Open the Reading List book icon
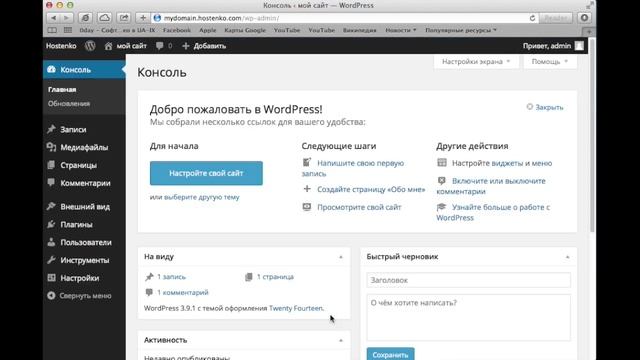Image resolution: width=640 pixels, height=360 pixels. pyautogui.click(x=52, y=30)
